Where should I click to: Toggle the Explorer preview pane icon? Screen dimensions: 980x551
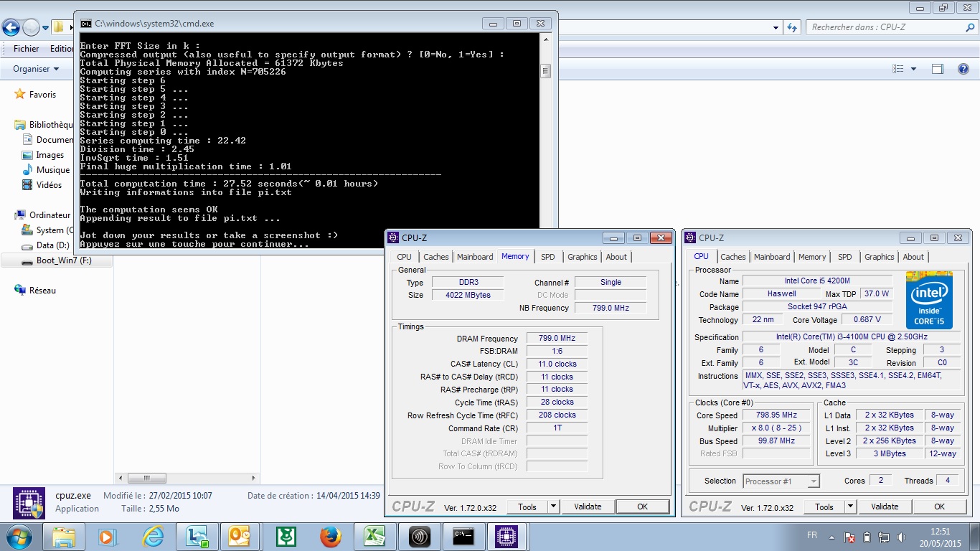point(938,69)
